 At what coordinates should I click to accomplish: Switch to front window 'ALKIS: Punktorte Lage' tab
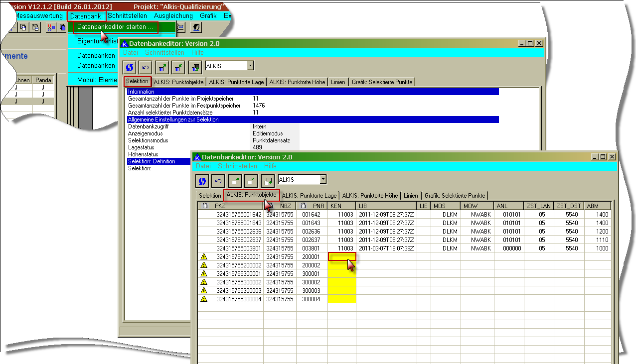coord(309,196)
